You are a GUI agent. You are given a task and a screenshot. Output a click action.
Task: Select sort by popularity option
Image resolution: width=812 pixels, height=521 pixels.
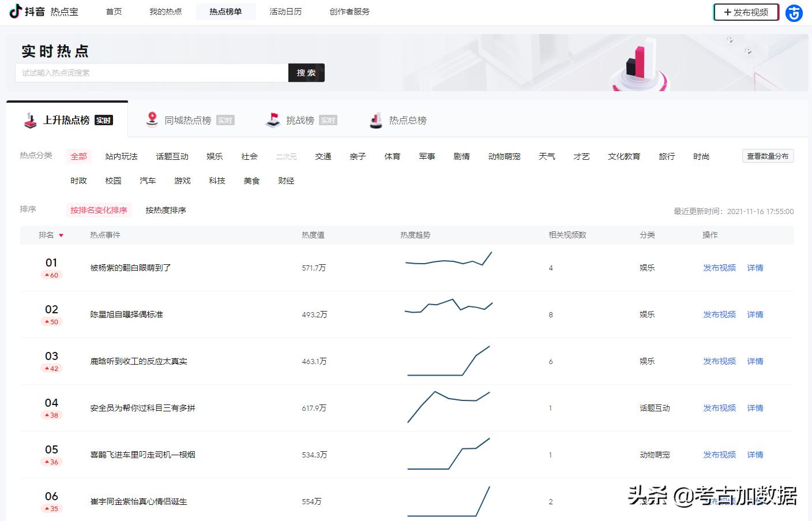[166, 210]
